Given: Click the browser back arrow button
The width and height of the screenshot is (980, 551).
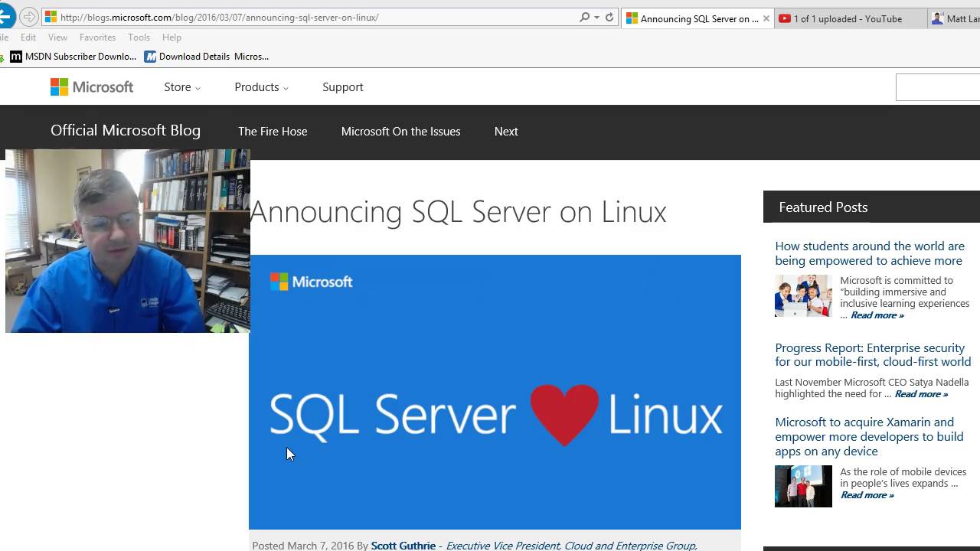Looking at the screenshot, I should [x=5, y=16].
